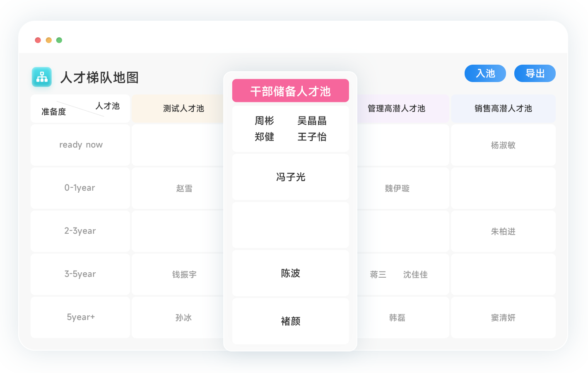Select 杨淑敏 in the sales talent pool
This screenshot has height=373, width=588.
point(503,145)
